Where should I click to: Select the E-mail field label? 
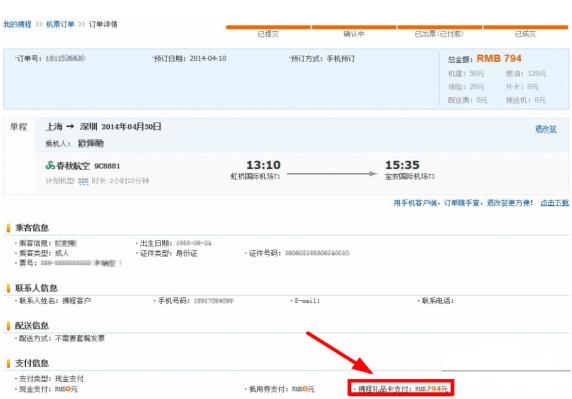[x=306, y=301]
